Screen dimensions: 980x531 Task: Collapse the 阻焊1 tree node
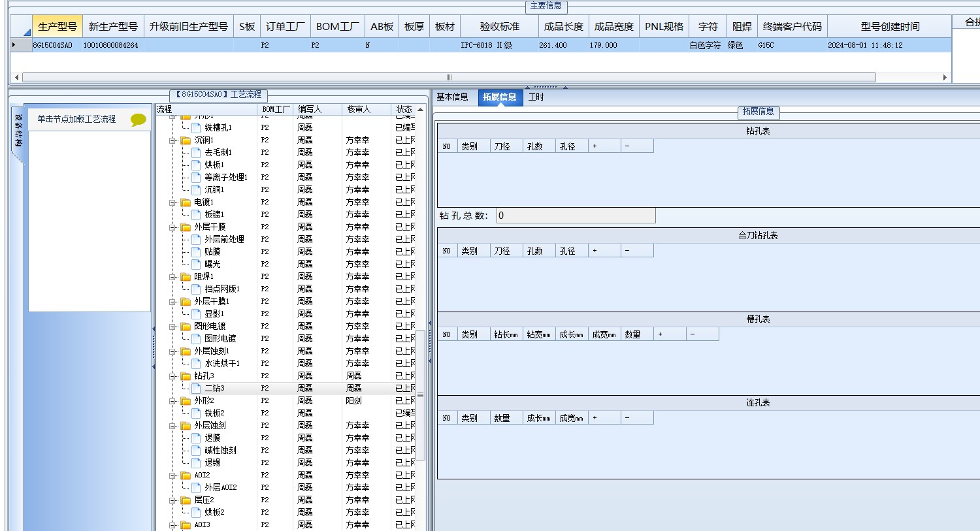pyautogui.click(x=173, y=277)
